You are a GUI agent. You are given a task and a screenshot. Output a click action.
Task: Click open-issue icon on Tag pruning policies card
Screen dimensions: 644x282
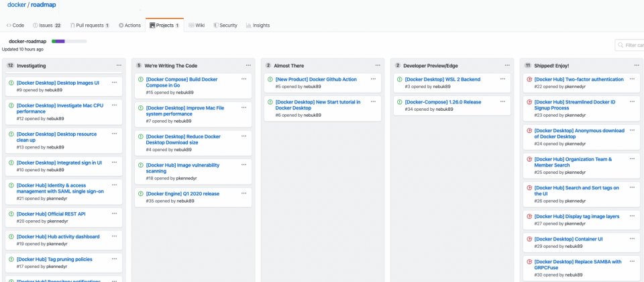tap(11, 259)
